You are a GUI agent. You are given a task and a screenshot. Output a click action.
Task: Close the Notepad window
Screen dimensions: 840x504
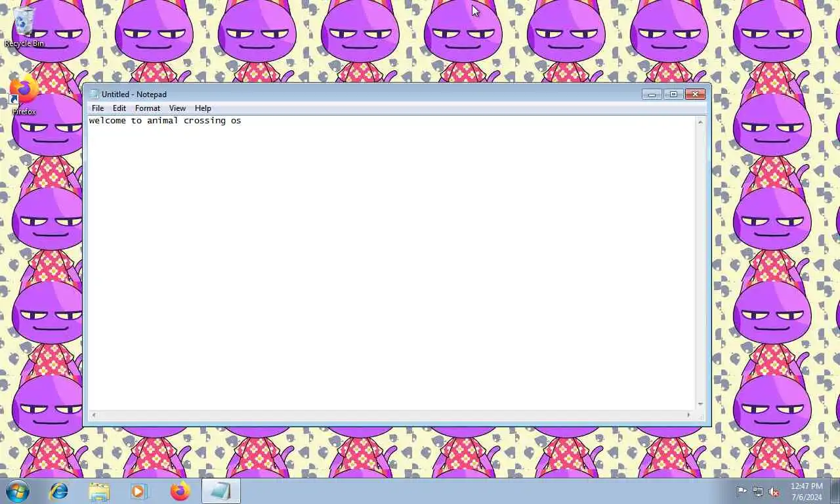[x=695, y=94]
